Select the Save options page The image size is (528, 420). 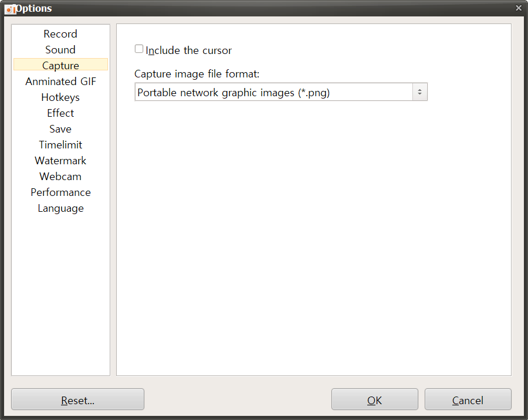60,128
